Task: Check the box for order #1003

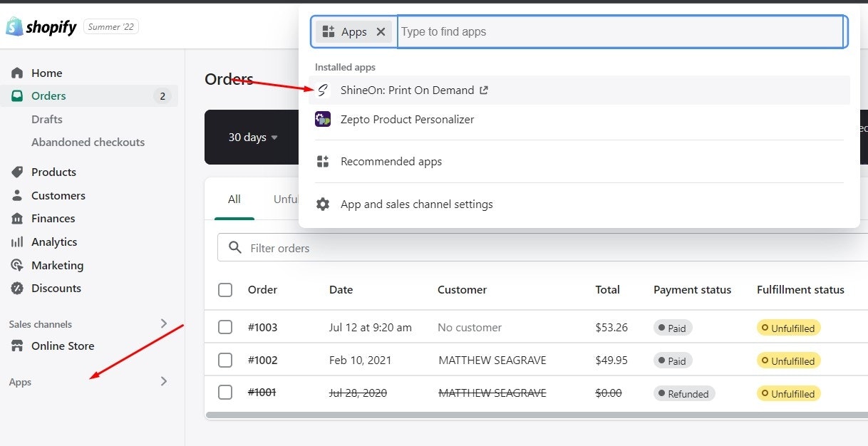Action: [225, 327]
